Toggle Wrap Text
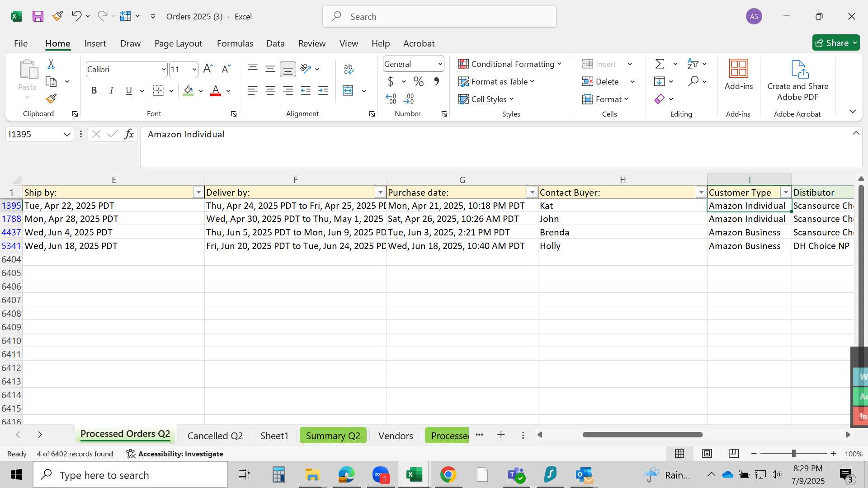 pos(349,69)
